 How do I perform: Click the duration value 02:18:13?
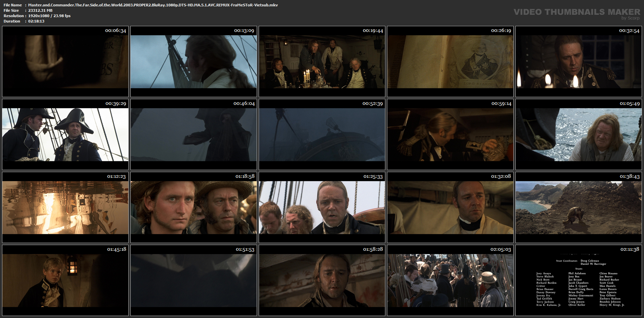pos(36,21)
